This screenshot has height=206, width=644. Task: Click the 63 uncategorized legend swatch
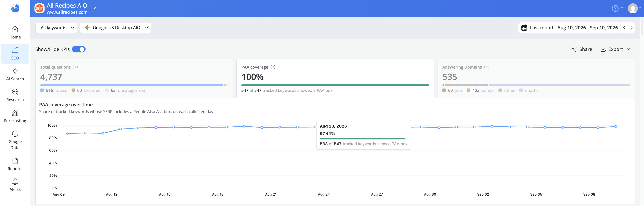click(x=107, y=90)
